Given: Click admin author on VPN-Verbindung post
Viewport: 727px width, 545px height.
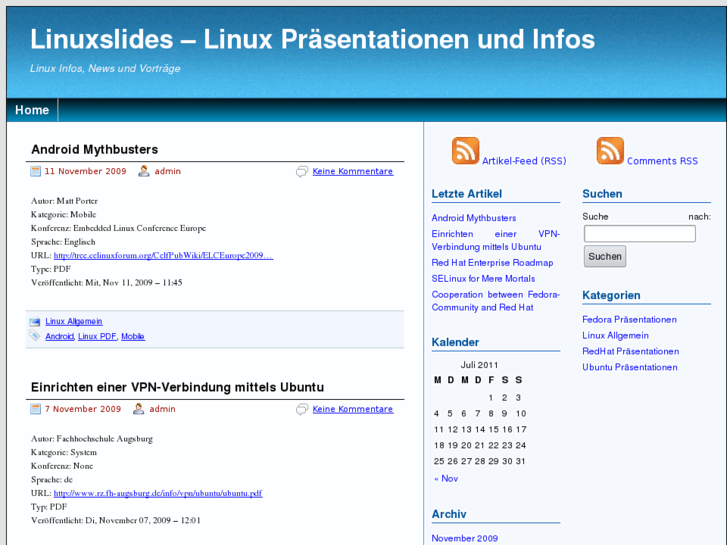Looking at the screenshot, I should click(162, 409).
